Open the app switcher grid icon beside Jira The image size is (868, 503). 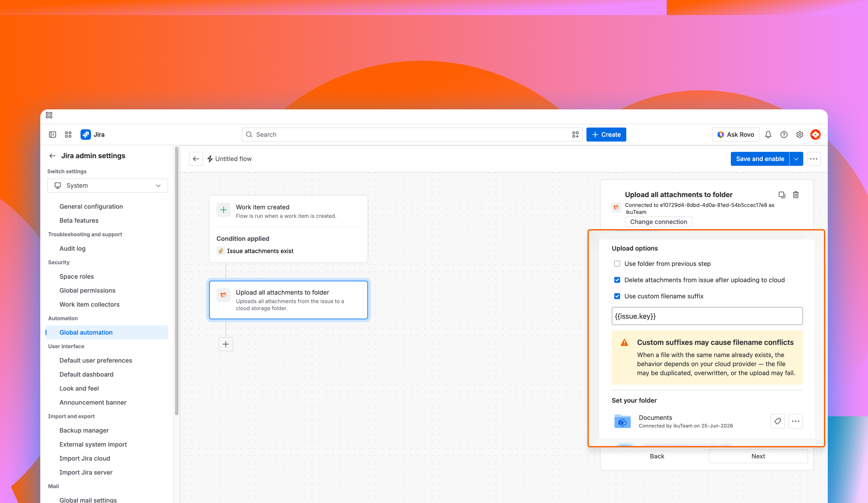68,135
